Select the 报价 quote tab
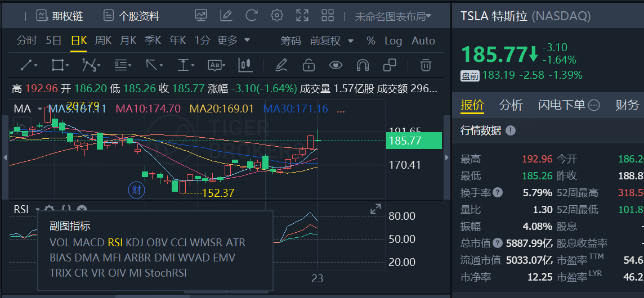The height and width of the screenshot is (298, 644). click(x=472, y=105)
